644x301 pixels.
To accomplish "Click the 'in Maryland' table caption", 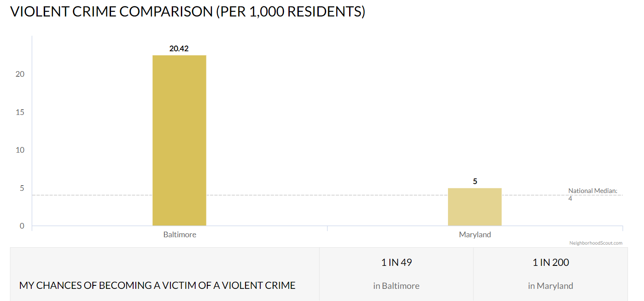I will (x=551, y=286).
